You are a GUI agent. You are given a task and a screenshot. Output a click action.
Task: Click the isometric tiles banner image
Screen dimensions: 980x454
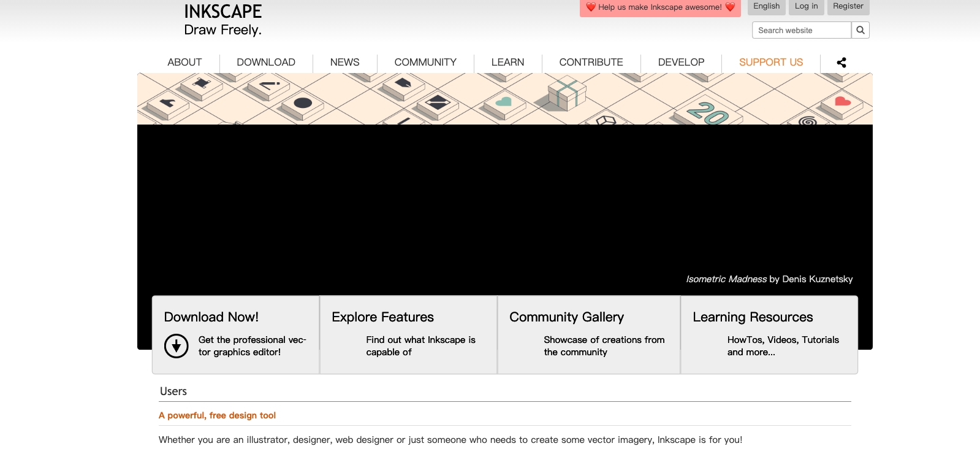tap(505, 99)
